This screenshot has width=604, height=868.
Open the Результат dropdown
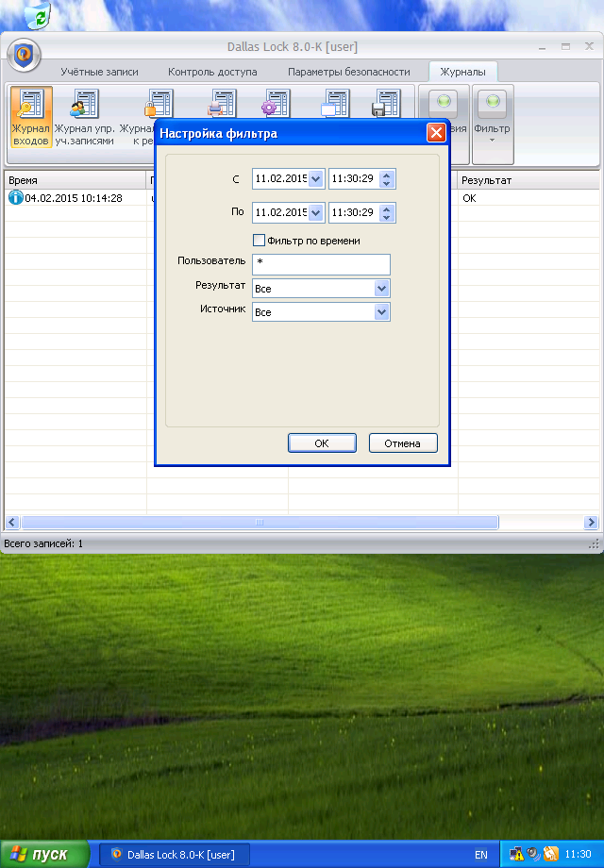[381, 289]
